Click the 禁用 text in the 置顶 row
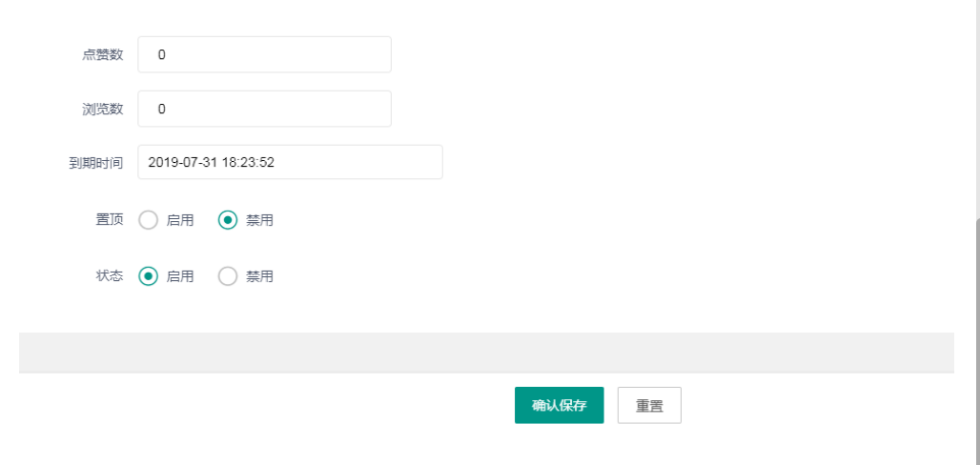 point(260,220)
